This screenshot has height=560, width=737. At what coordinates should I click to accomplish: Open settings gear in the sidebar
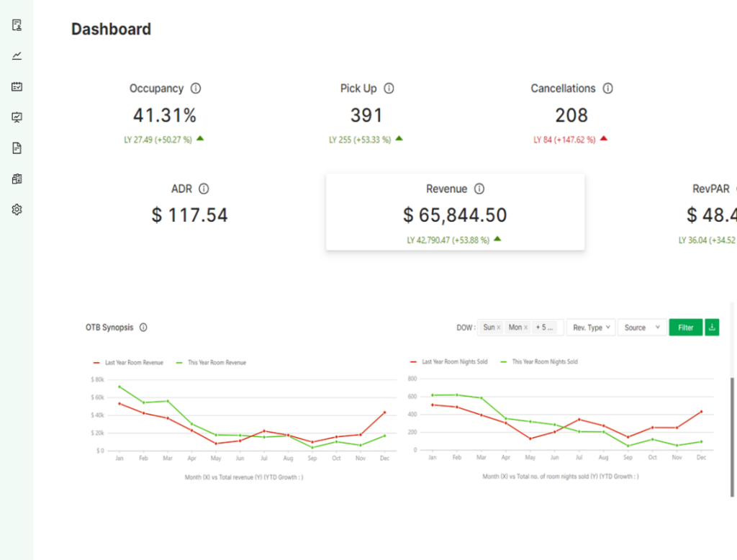[x=17, y=209]
